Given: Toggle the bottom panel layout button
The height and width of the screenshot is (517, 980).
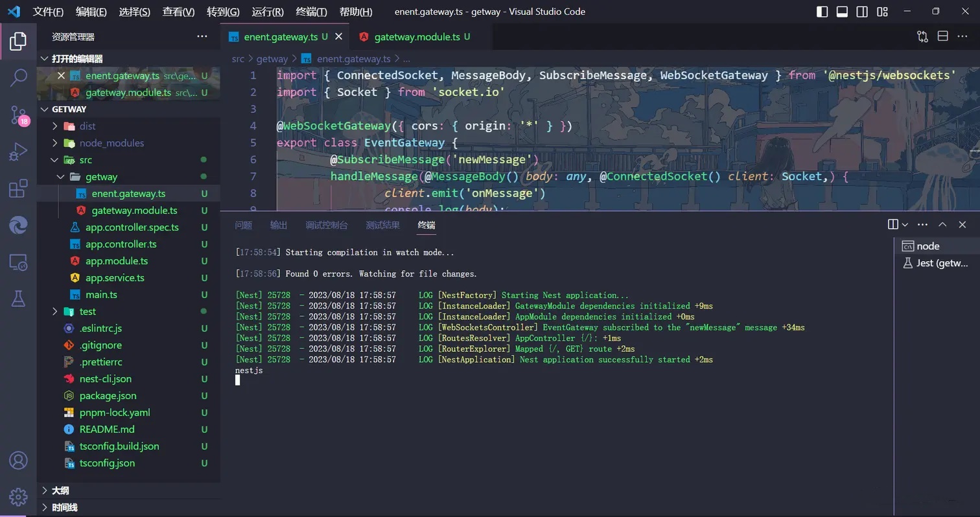Looking at the screenshot, I should point(842,12).
